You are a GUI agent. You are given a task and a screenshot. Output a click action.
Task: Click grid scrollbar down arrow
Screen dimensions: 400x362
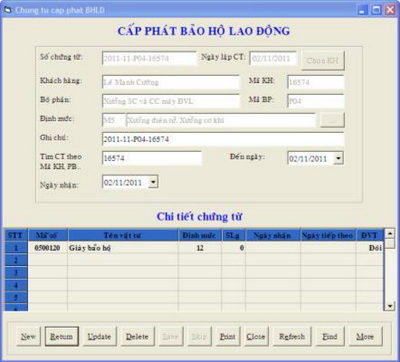[390, 306]
